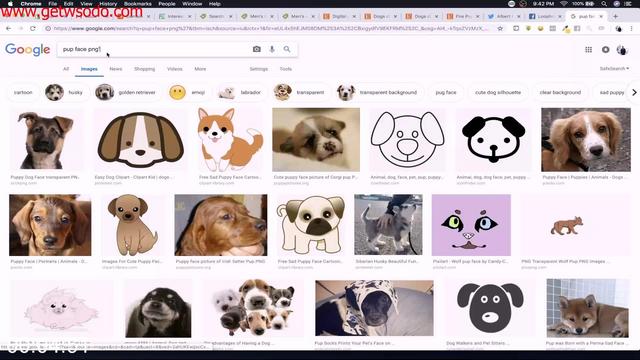
Task: Open the Bookmarks menu
Action: 138,4
